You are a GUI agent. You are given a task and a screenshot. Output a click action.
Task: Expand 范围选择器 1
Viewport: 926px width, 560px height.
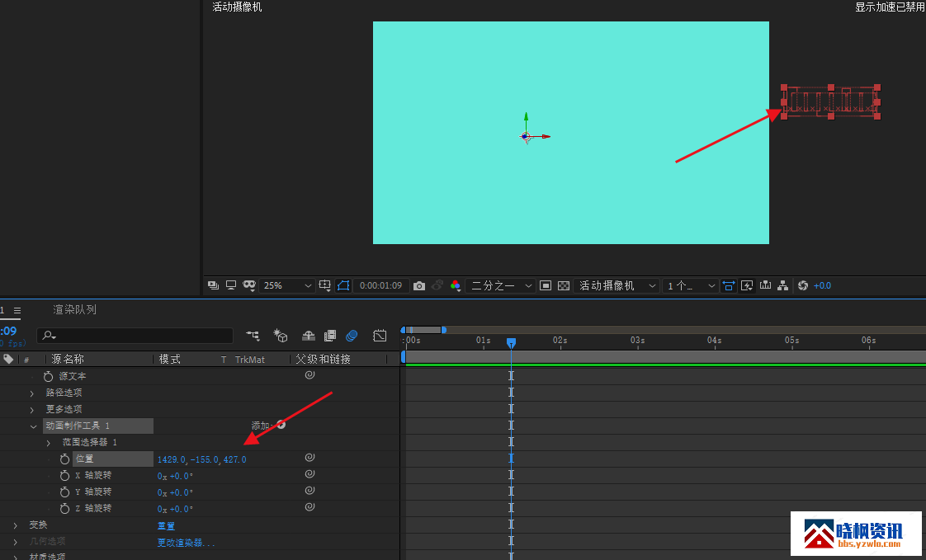point(49,443)
